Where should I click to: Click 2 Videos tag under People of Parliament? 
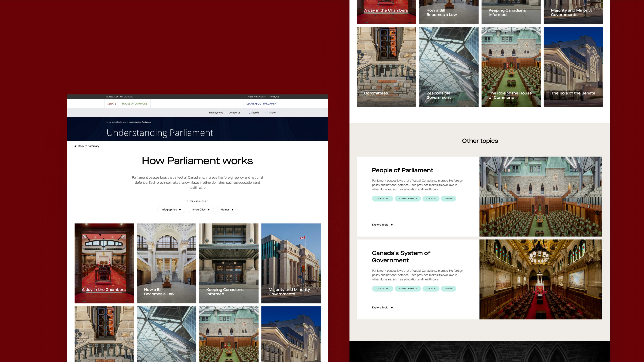coord(431,198)
